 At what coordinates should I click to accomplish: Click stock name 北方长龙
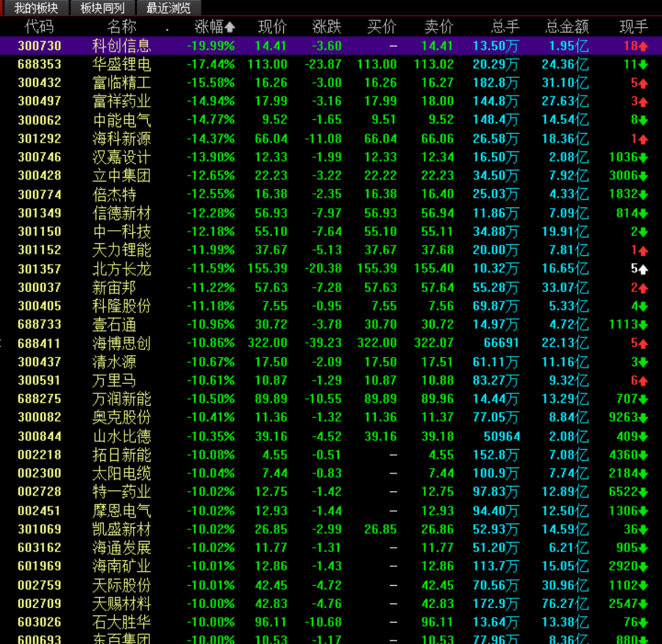click(121, 269)
